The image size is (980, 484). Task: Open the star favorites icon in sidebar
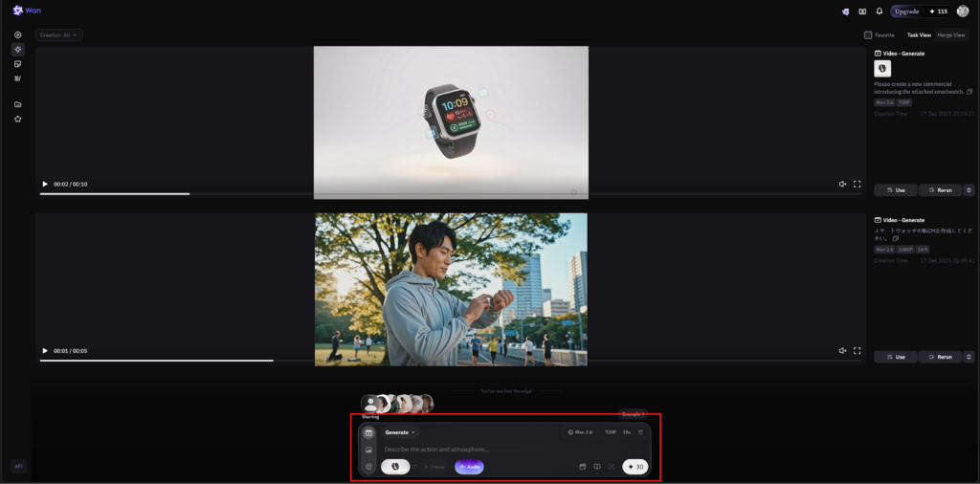(x=17, y=119)
